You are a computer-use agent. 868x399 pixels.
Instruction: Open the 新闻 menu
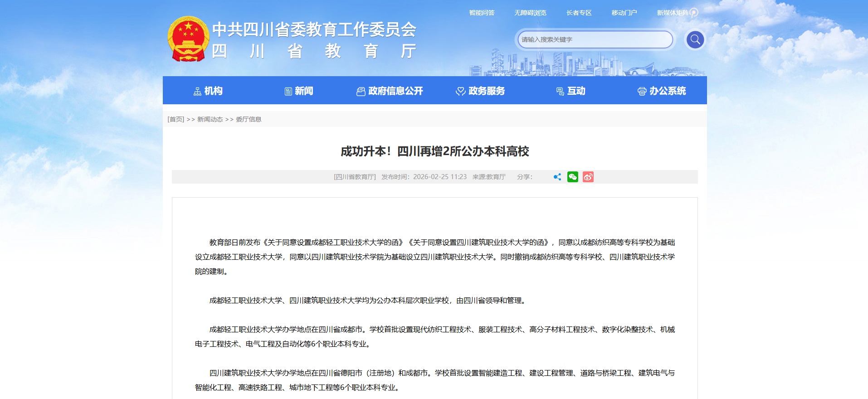point(299,91)
